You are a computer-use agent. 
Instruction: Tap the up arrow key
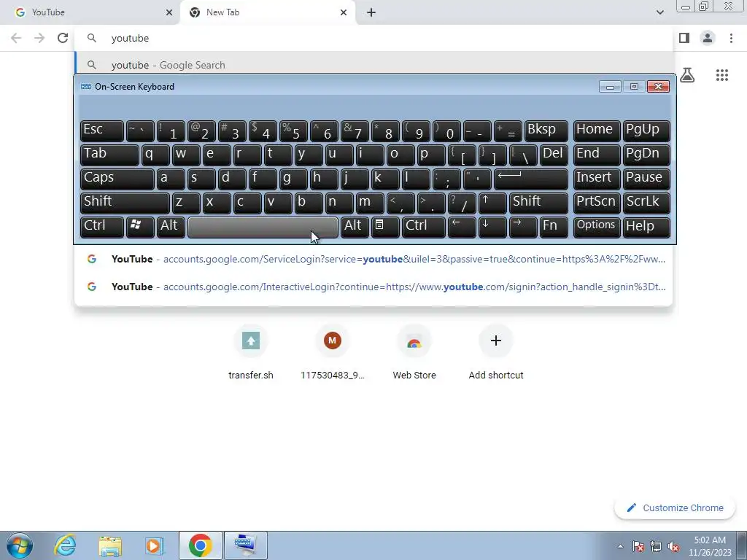pyautogui.click(x=492, y=203)
